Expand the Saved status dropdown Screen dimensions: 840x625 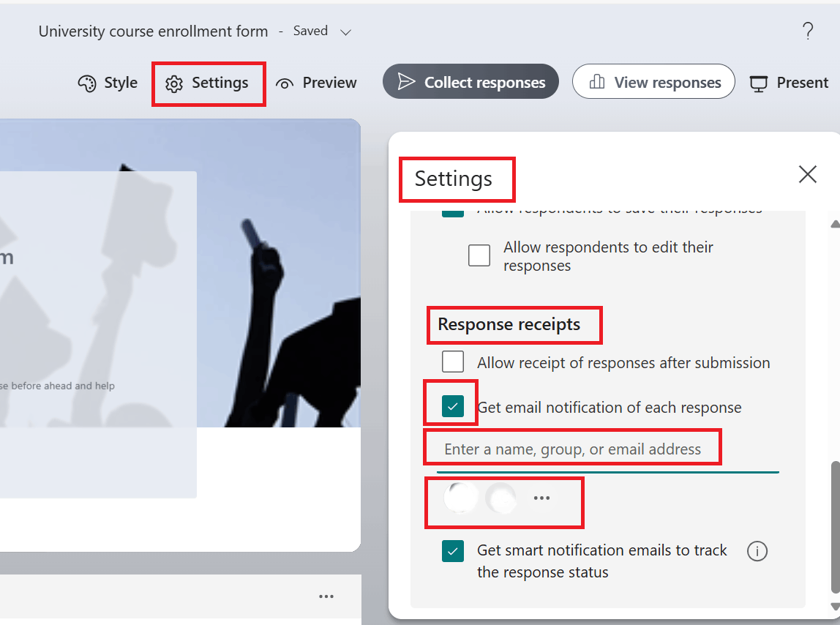click(346, 31)
